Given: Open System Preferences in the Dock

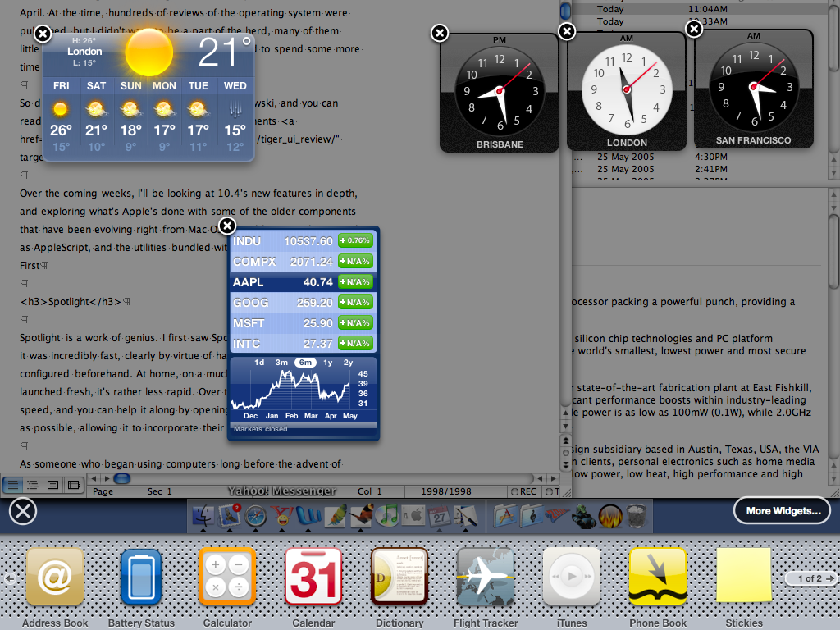Looking at the screenshot, I should click(413, 516).
